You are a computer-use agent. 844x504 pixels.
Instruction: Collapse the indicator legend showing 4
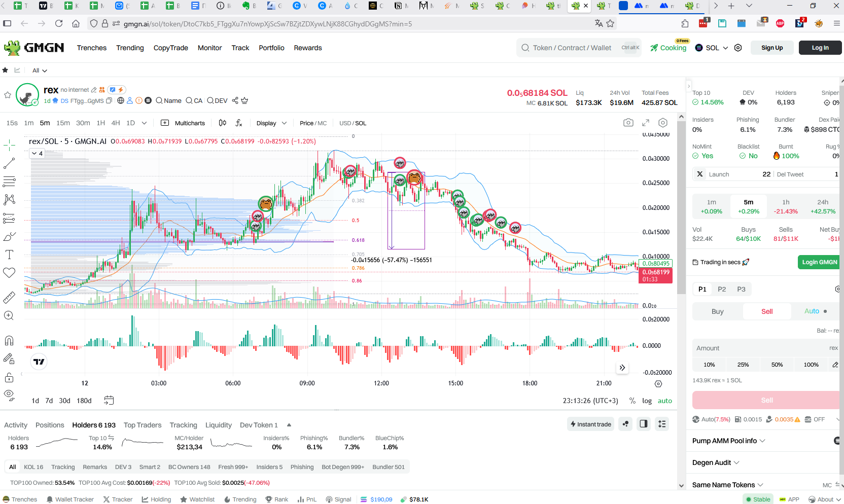click(37, 153)
